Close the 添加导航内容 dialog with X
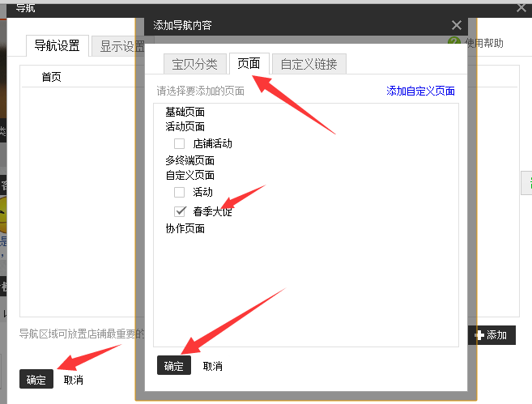The height and width of the screenshot is (404, 532). 457,26
